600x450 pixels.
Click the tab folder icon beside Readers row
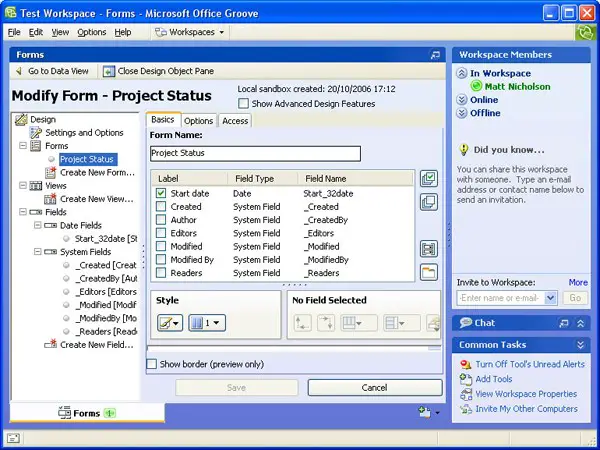pos(429,272)
